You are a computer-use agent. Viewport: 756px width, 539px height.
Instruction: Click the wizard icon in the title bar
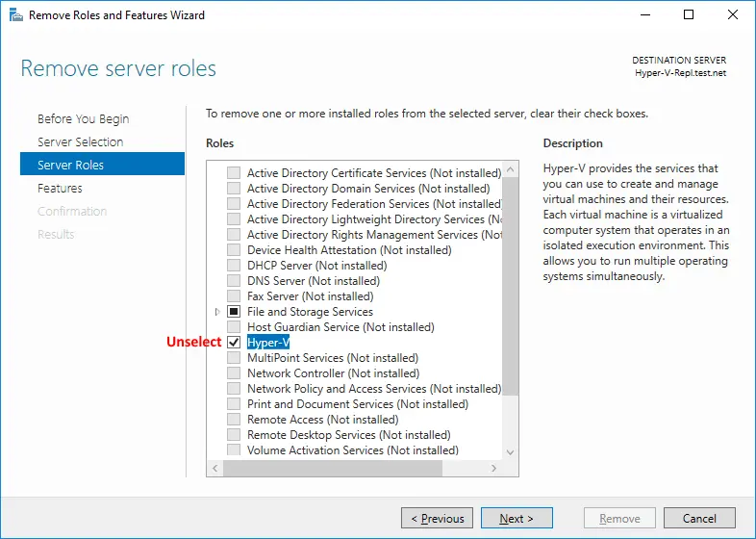[x=16, y=15]
